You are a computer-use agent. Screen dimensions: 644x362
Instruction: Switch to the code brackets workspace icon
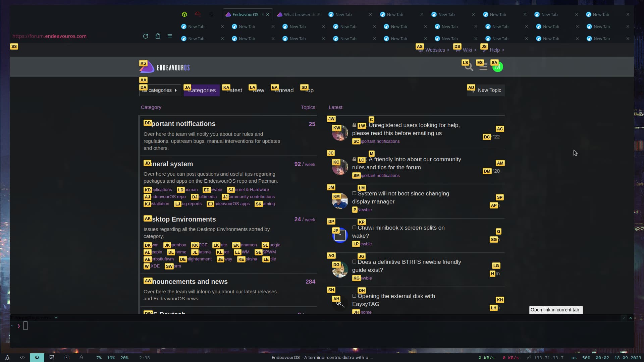[x=22, y=358]
